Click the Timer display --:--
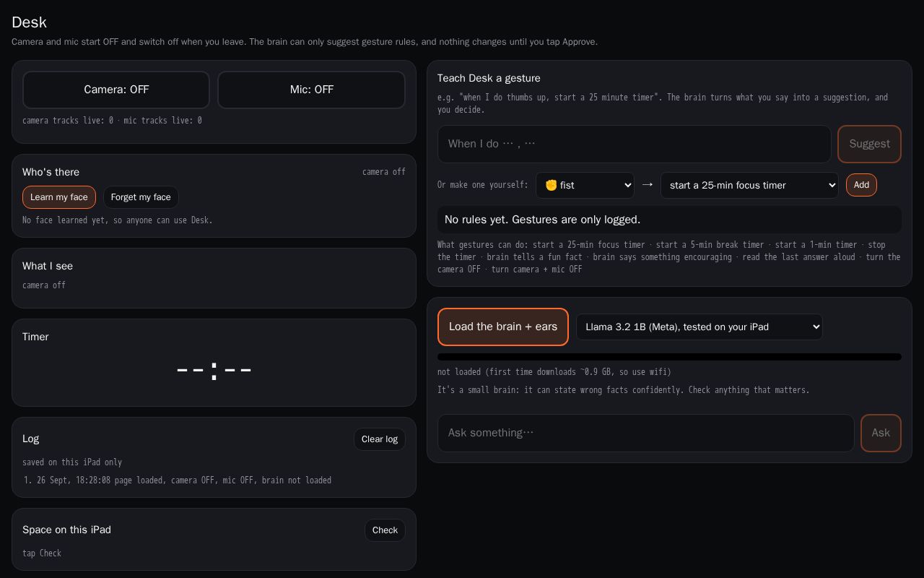The image size is (924, 578). point(214,370)
